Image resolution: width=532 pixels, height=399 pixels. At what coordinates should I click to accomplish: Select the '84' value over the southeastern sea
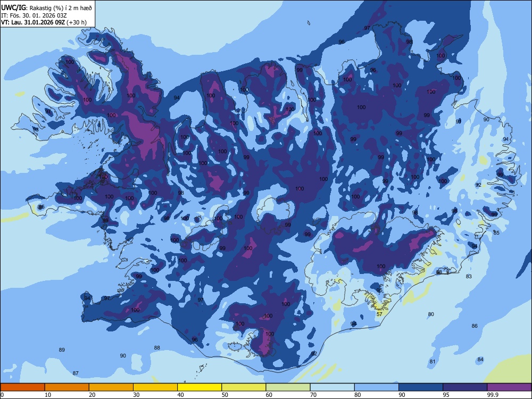[x=480, y=359]
